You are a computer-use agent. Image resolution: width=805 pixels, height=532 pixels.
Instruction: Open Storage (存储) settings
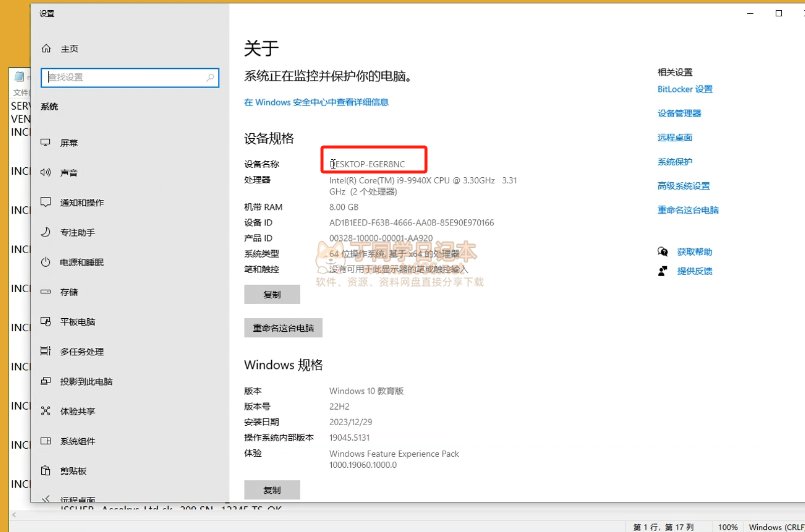click(69, 292)
